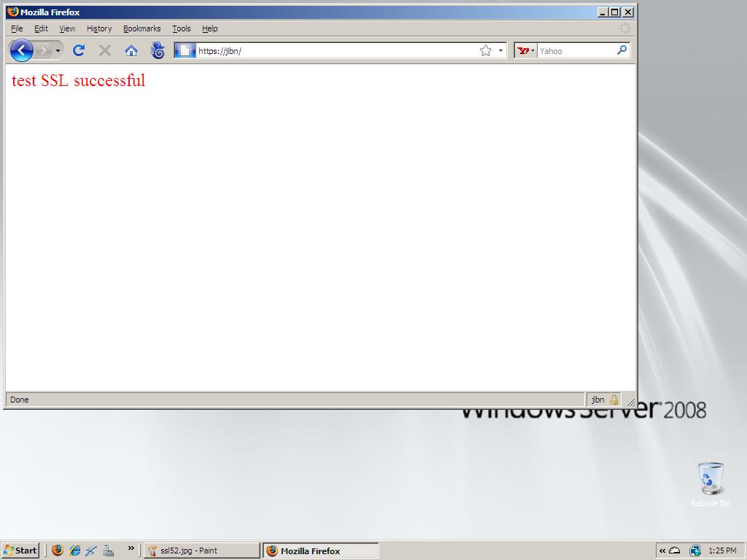747x560 pixels.
Task: Open back/forward history dropdown arrow
Action: click(x=58, y=50)
